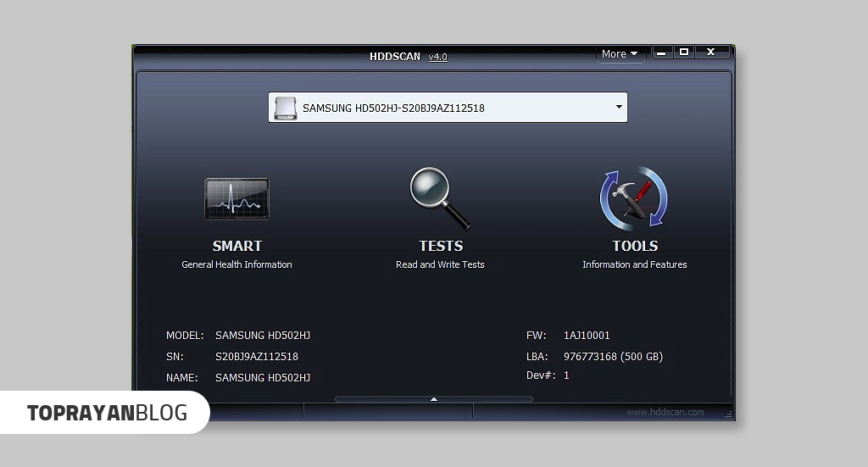Image resolution: width=868 pixels, height=467 pixels.
Task: Visit the www.hddscan.com link
Action: click(665, 412)
